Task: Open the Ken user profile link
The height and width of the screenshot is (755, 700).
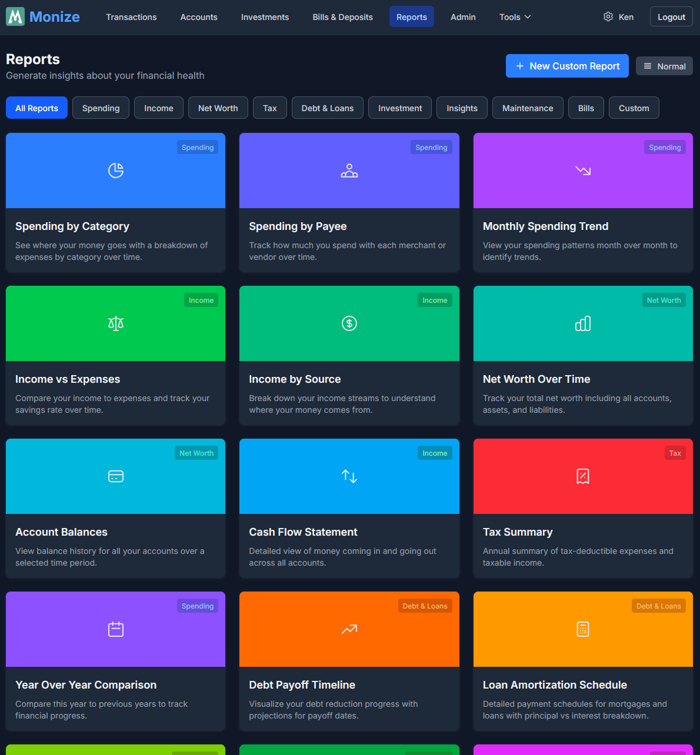Action: 626,17
